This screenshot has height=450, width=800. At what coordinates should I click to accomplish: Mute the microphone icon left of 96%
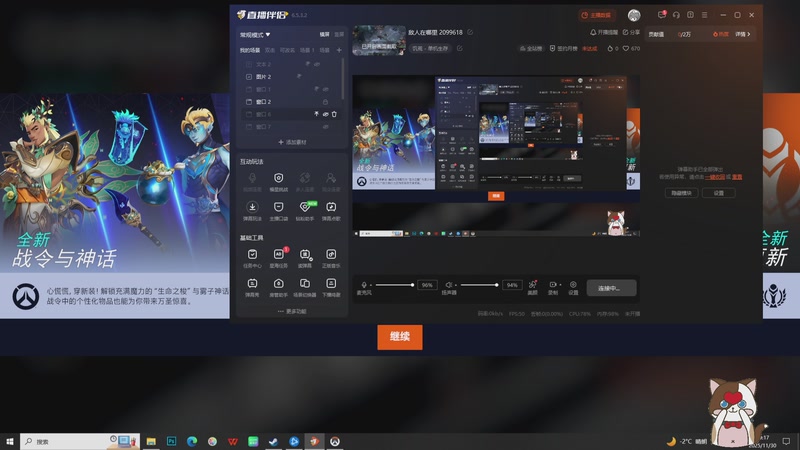tap(364, 285)
